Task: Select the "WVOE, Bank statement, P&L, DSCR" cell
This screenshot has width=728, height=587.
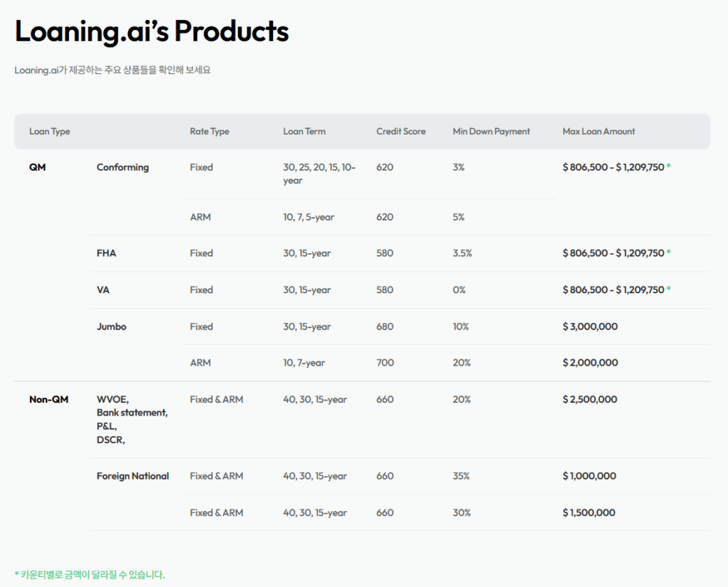Action: coord(132,420)
